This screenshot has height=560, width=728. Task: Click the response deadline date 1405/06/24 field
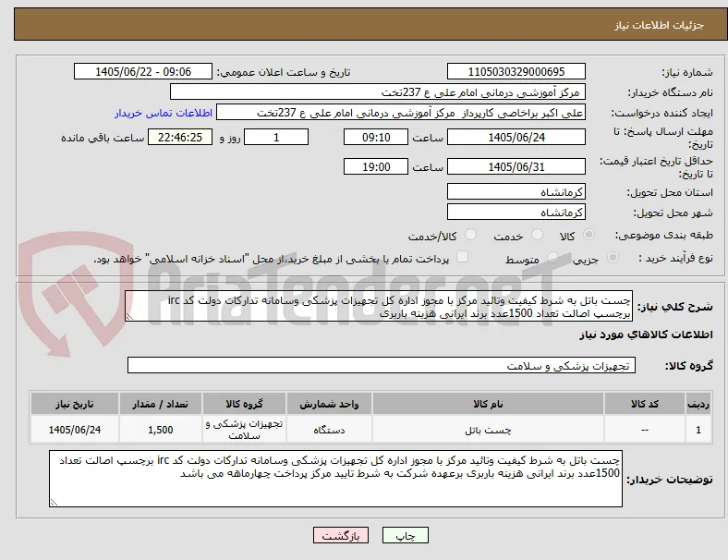(516, 137)
